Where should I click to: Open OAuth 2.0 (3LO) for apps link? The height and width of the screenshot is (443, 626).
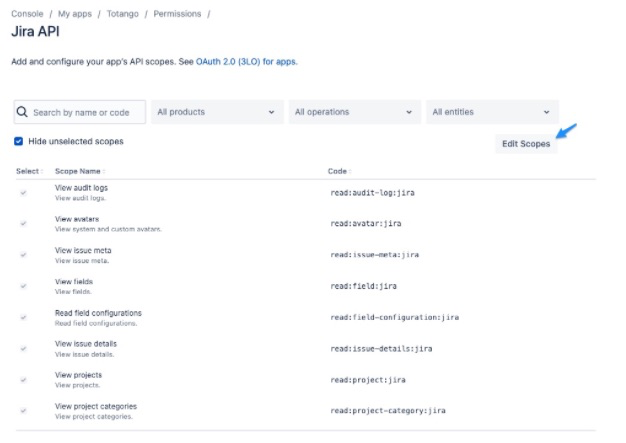[246, 62]
